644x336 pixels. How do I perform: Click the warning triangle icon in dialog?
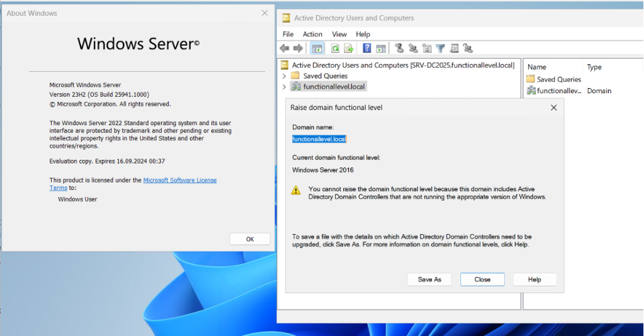point(296,190)
